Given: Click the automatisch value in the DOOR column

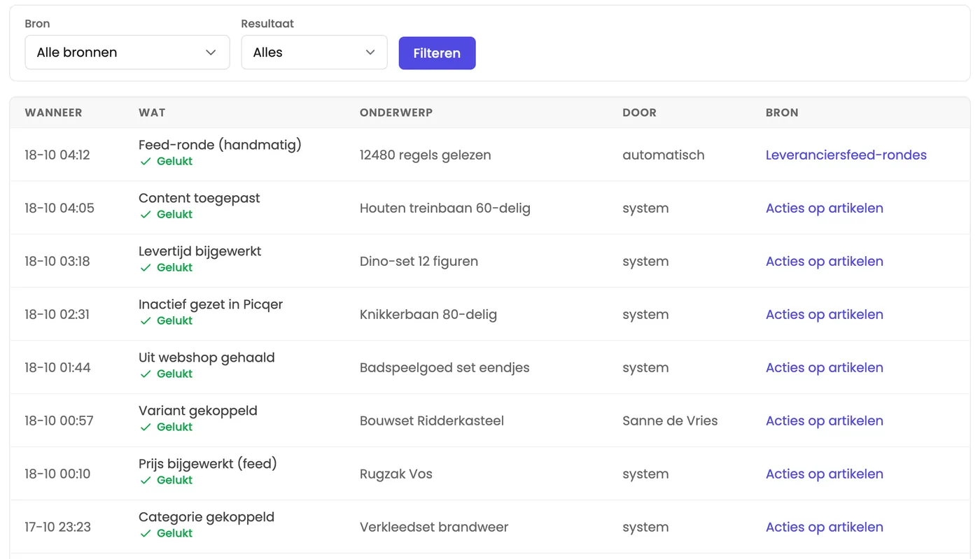Looking at the screenshot, I should (x=663, y=155).
